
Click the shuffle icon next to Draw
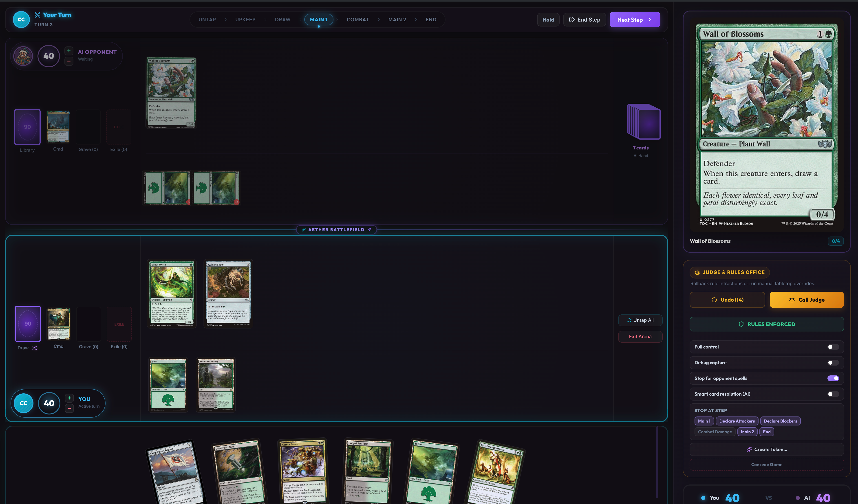(34, 348)
